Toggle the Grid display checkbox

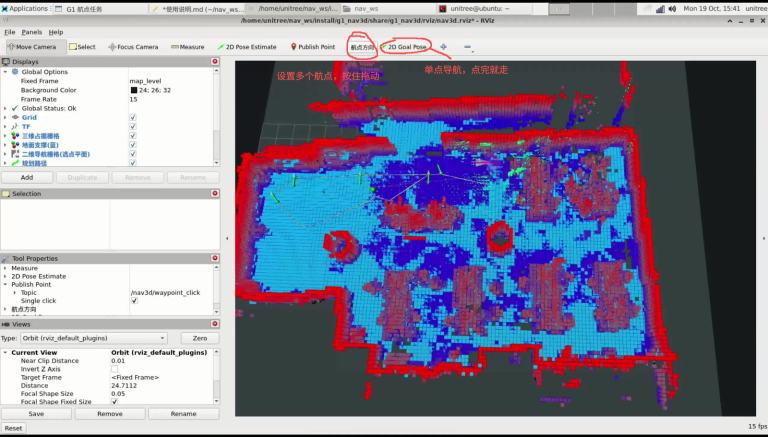133,118
